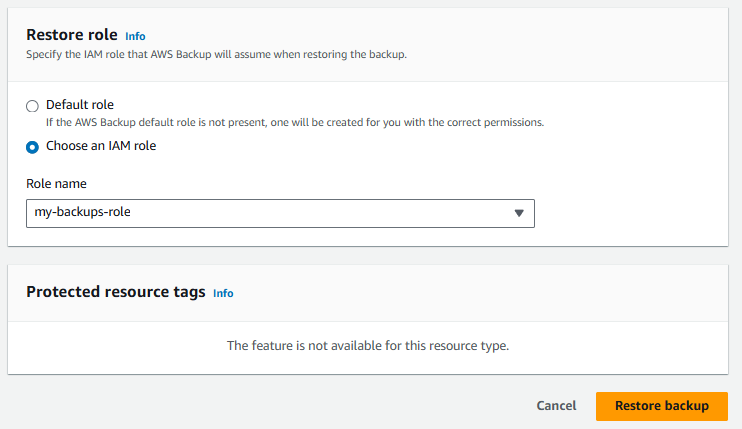742x429 pixels.
Task: Click blank space right of Role name dropdown
Action: tap(629, 213)
